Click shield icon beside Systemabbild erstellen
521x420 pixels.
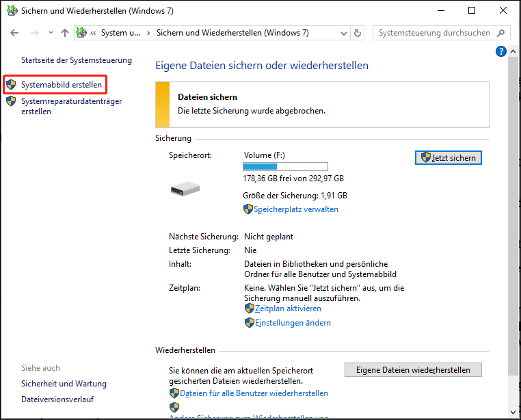point(11,84)
